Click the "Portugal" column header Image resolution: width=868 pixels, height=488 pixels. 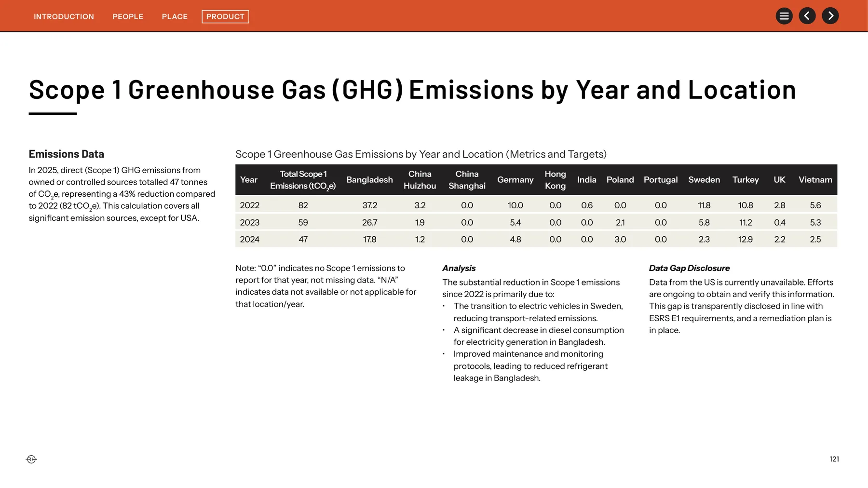661,180
